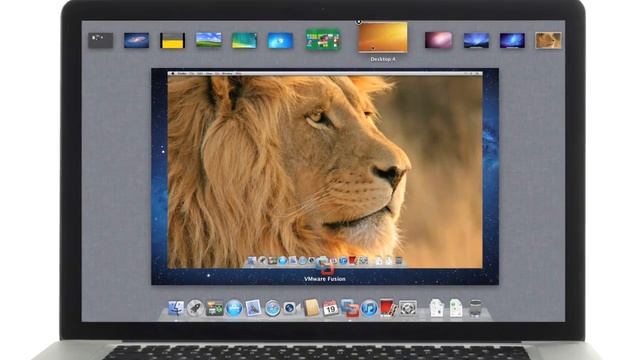Image resolution: width=640 pixels, height=360 pixels.
Task: Select the orange Desktop 4 thumbnail
Action: [x=383, y=38]
